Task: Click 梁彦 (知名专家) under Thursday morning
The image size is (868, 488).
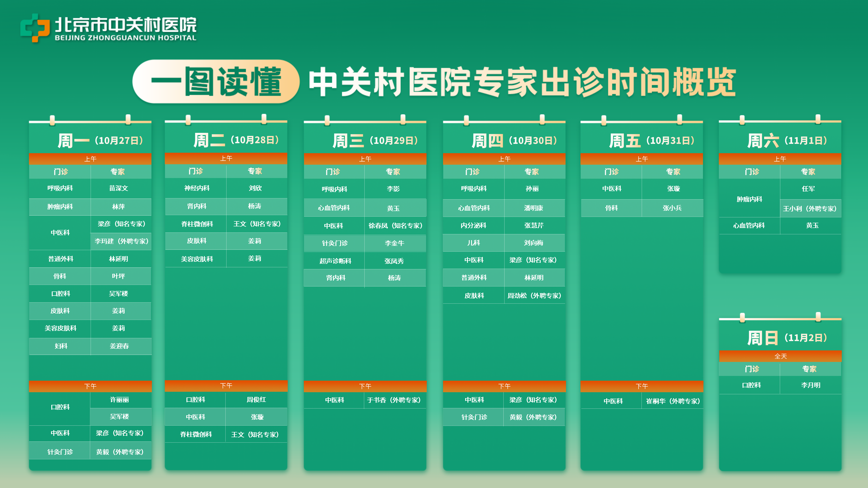Action: coord(533,260)
